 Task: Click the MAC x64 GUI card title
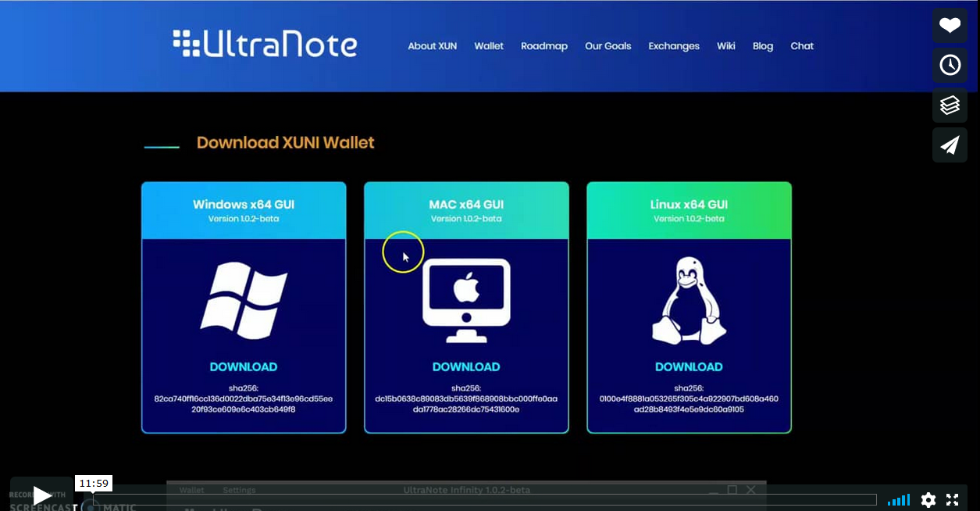pyautogui.click(x=466, y=205)
